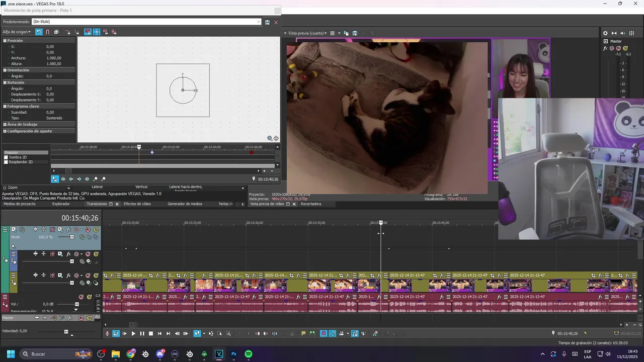Click the zoom magnifier in track motion workspace
Viewport: 644px width, 362px height.
pyautogui.click(x=270, y=138)
